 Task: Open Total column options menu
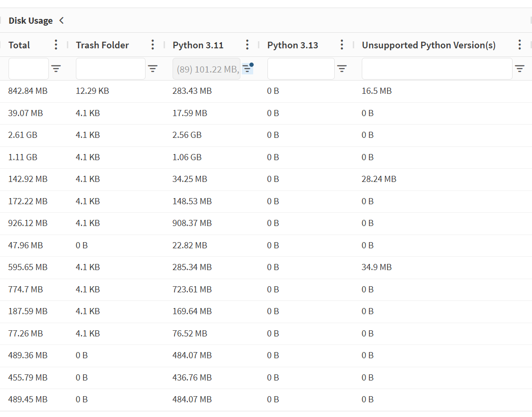click(x=56, y=45)
